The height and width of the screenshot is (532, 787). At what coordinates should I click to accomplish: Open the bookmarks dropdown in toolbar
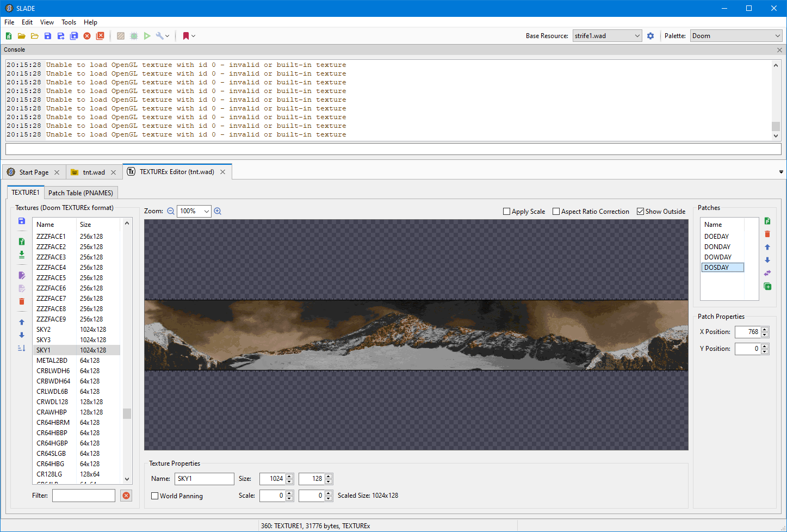click(193, 36)
